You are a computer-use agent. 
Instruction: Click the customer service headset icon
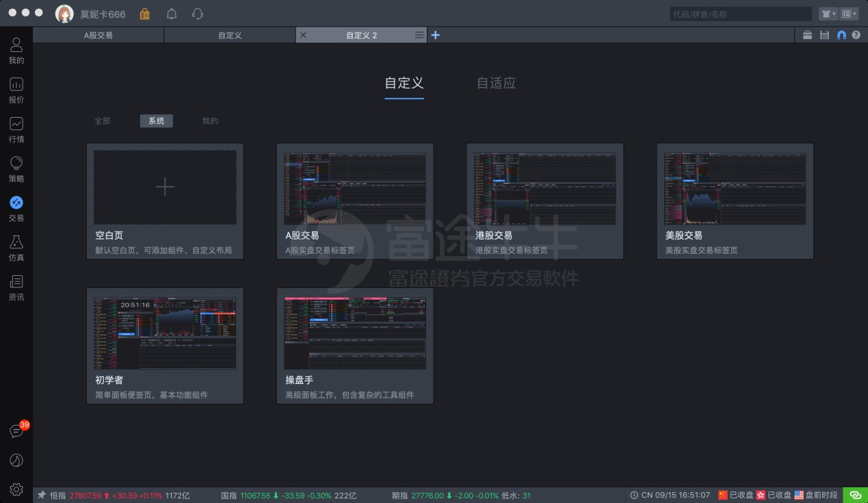(x=198, y=14)
